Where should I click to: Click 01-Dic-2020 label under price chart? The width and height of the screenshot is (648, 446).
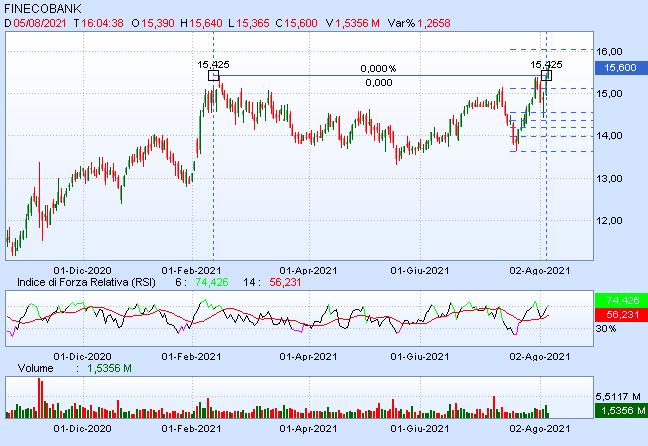tap(82, 271)
